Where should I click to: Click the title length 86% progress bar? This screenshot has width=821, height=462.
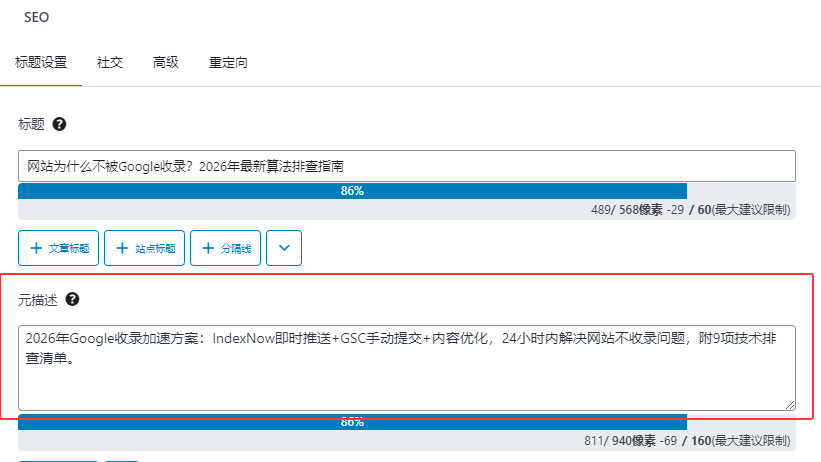352,190
